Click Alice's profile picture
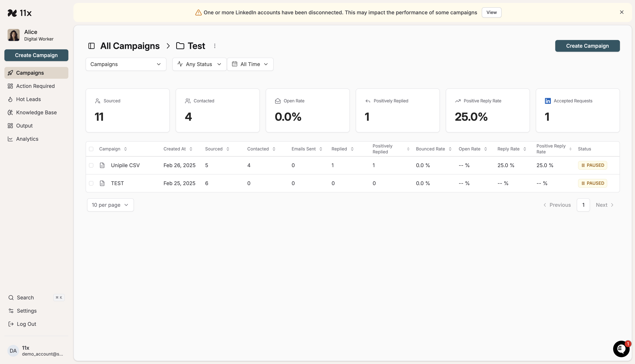This screenshot has width=635, height=364. (13, 35)
